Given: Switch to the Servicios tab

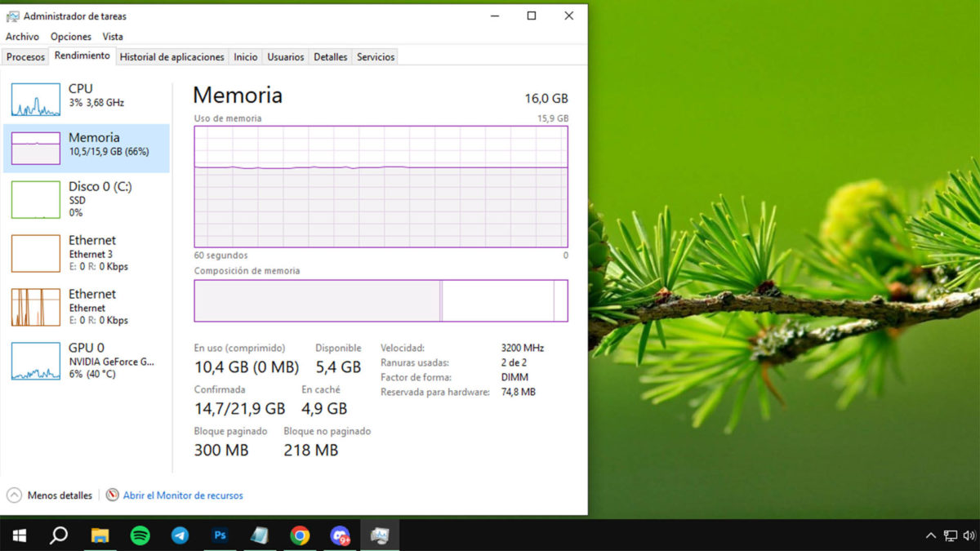Looking at the screenshot, I should coord(376,57).
